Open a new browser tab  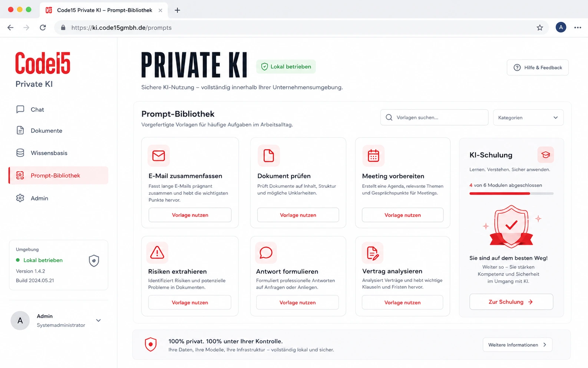coord(177,10)
